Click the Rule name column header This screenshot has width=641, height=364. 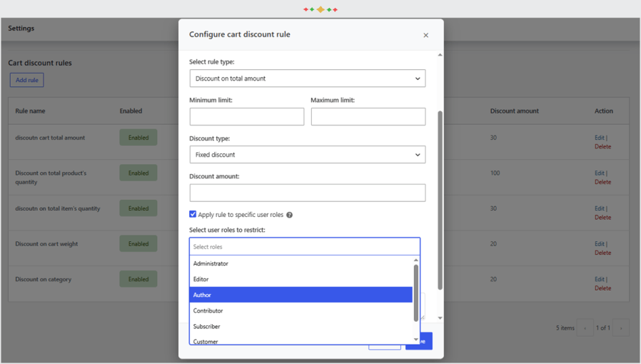[x=30, y=111]
